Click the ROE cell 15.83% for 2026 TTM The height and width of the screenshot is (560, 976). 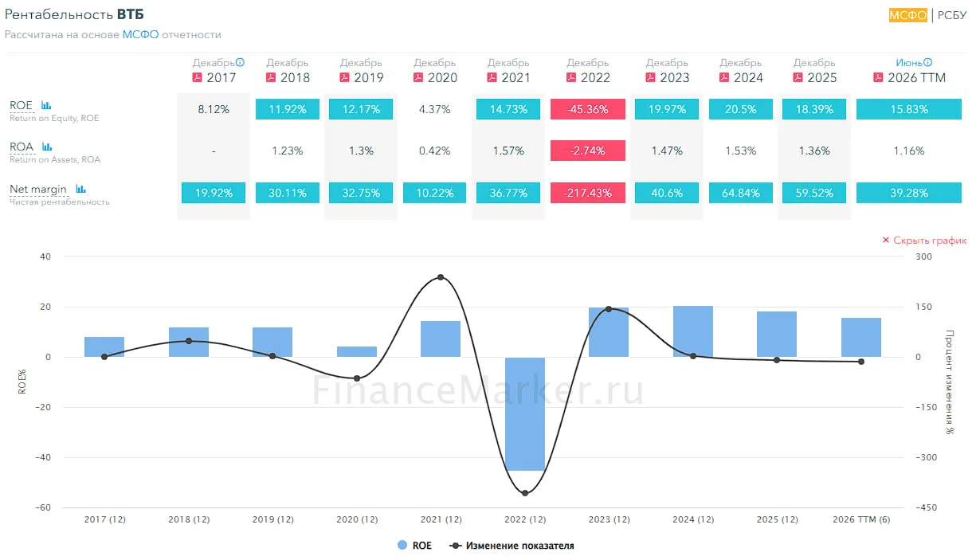point(908,109)
